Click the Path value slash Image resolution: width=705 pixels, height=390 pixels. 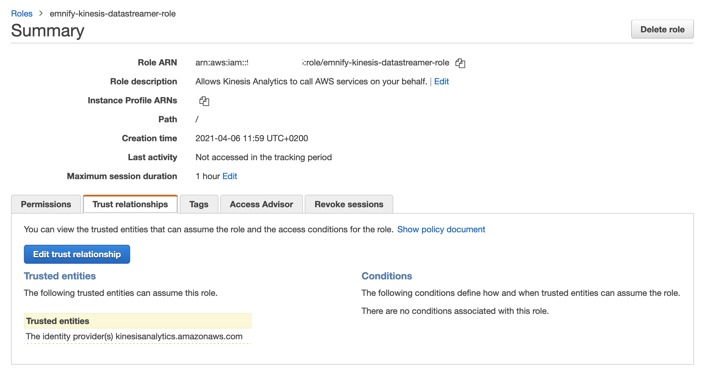coord(197,119)
